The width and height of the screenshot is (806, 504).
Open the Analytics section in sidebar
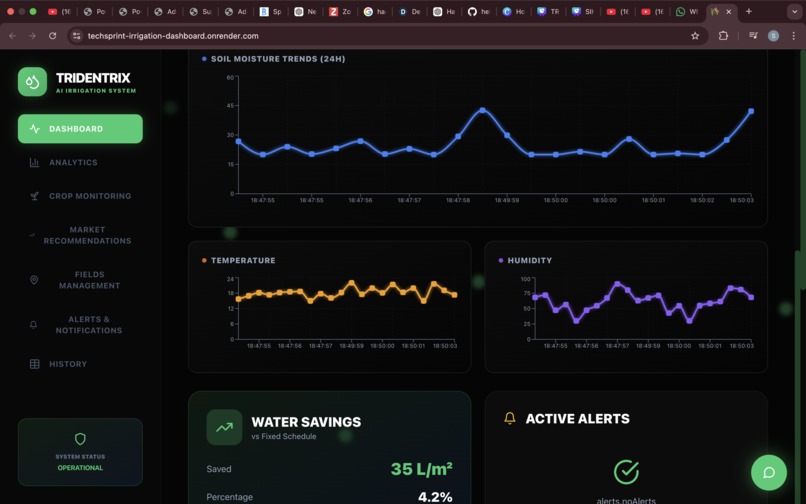(80, 163)
